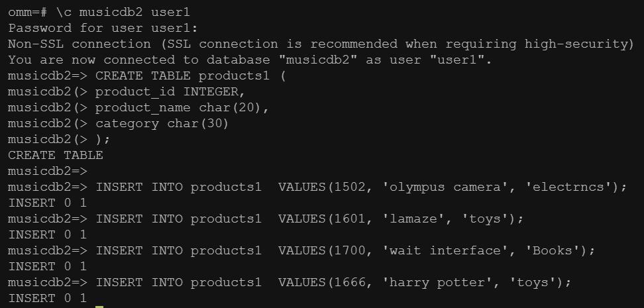Click the last "INSERT 0 1" output line
This screenshot has width=644, height=308.
coord(48,298)
